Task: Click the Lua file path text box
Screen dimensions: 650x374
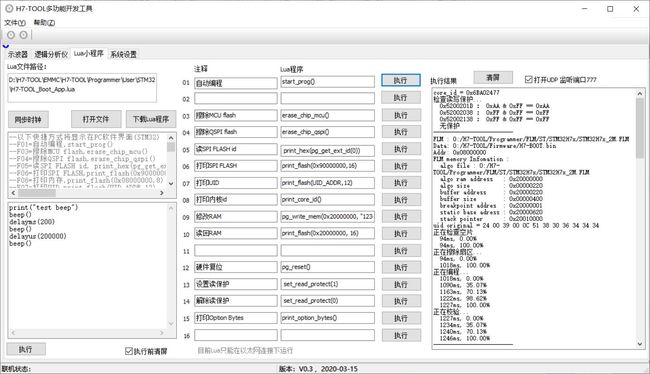Action: pos(82,88)
